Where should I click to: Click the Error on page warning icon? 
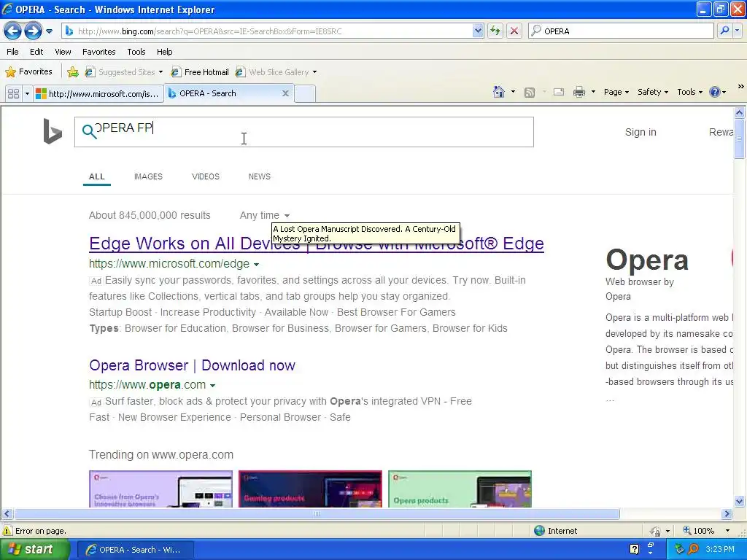(x=7, y=531)
